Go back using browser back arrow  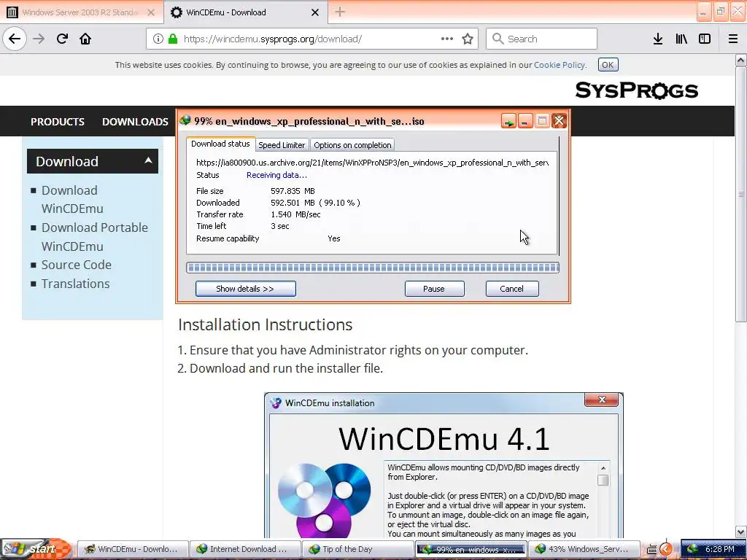(x=15, y=39)
